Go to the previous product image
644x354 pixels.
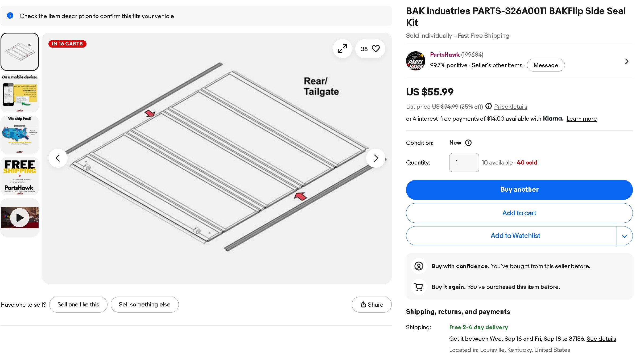click(58, 158)
